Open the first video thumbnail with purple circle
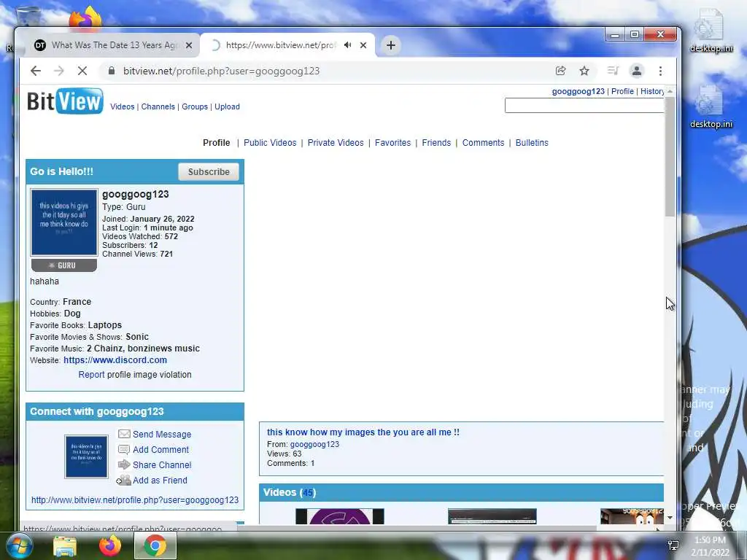Viewport: 747px width, 560px height. [x=340, y=516]
